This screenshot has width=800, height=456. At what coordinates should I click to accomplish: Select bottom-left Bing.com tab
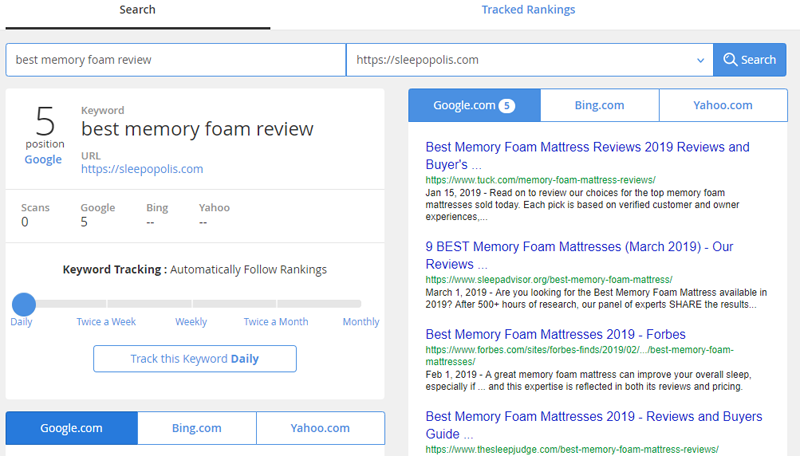[197, 428]
